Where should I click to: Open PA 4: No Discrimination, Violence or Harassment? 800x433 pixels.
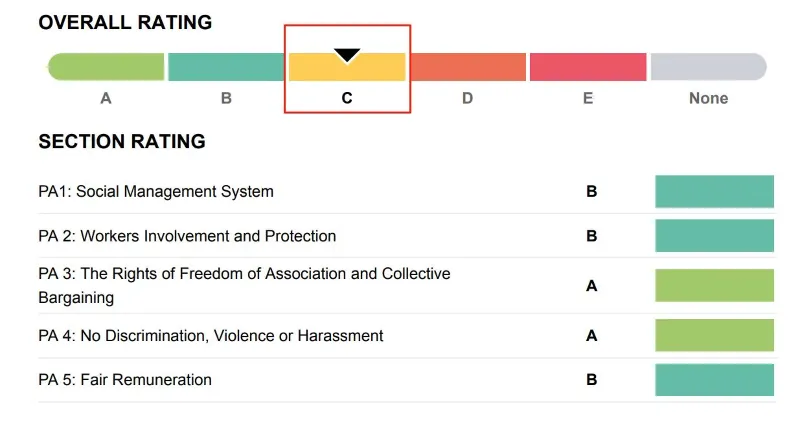(x=211, y=336)
